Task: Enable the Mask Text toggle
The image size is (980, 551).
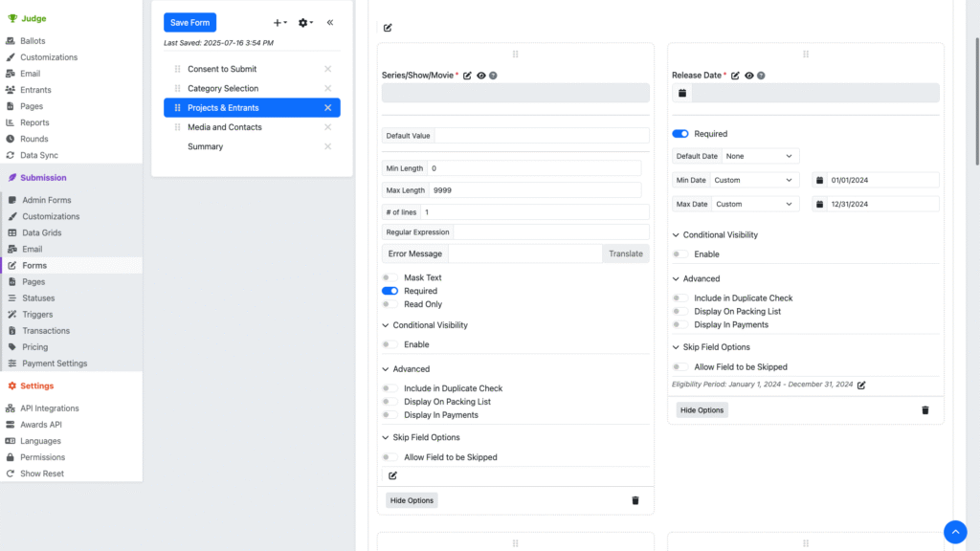Action: [390, 277]
